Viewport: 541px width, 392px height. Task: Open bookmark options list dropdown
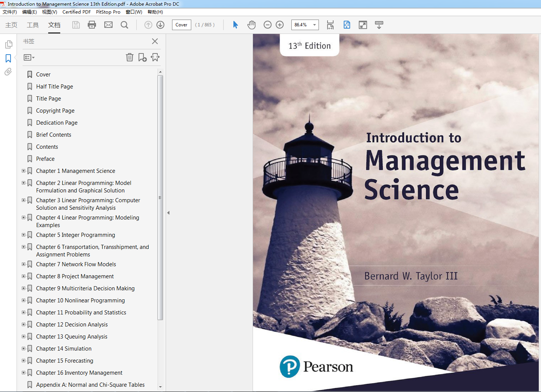[29, 58]
